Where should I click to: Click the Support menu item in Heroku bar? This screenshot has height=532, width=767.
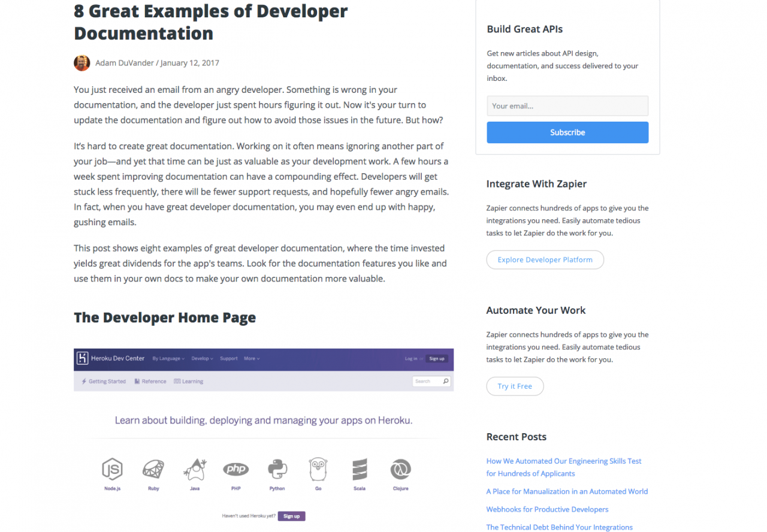229,358
